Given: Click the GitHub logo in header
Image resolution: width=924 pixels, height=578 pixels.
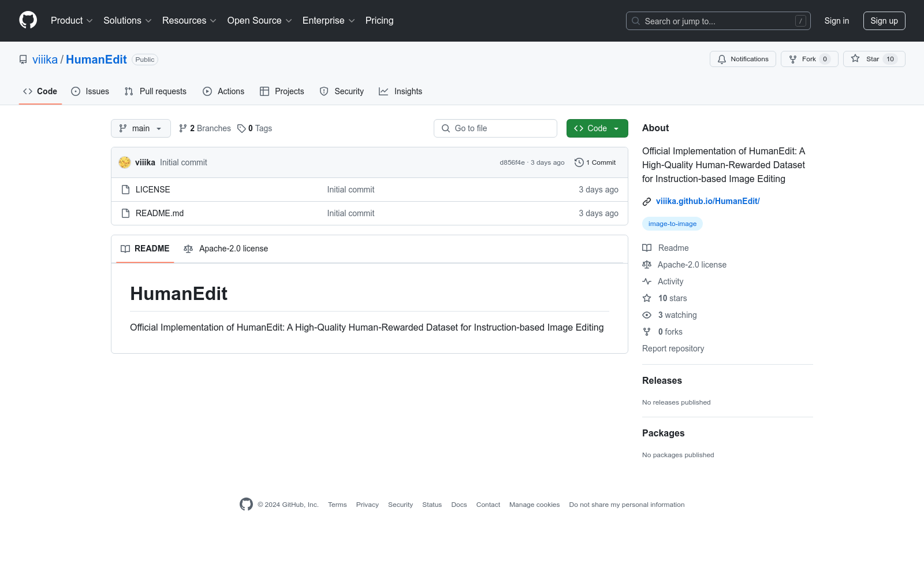Looking at the screenshot, I should point(28,20).
